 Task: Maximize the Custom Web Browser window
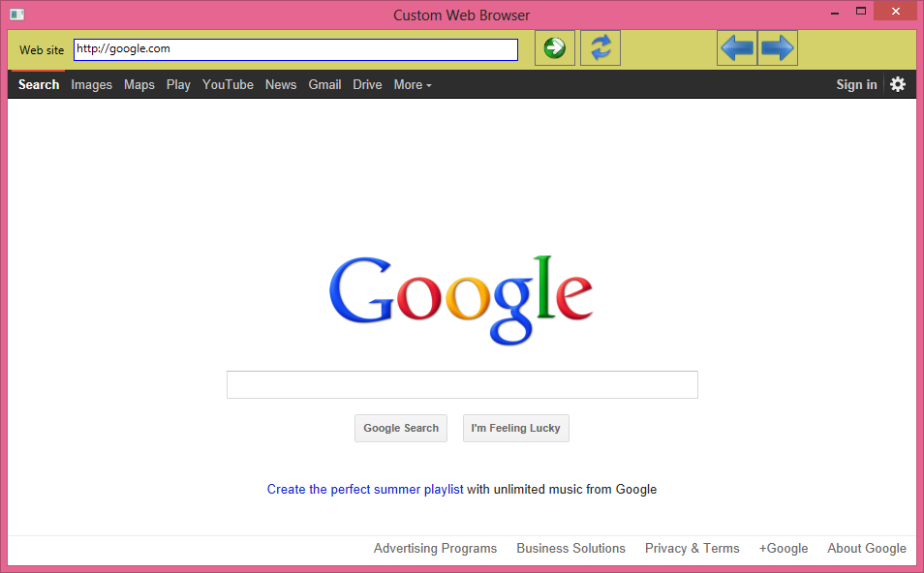click(x=860, y=12)
